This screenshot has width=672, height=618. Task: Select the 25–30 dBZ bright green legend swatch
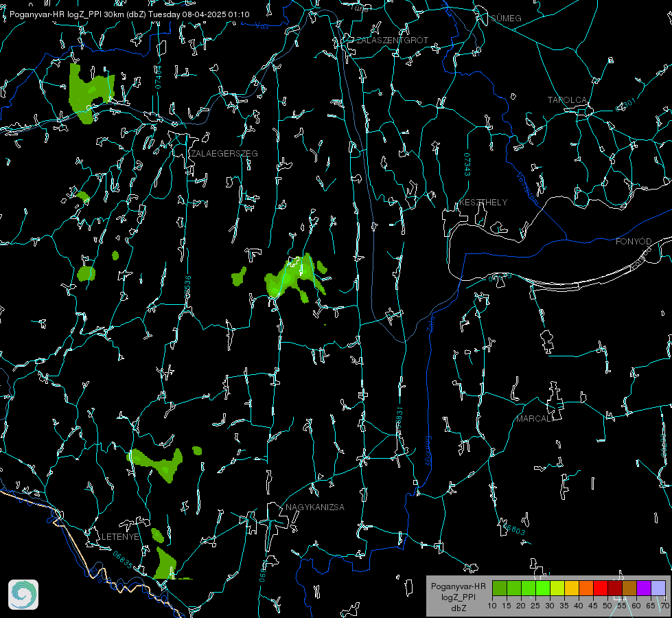tap(543, 588)
